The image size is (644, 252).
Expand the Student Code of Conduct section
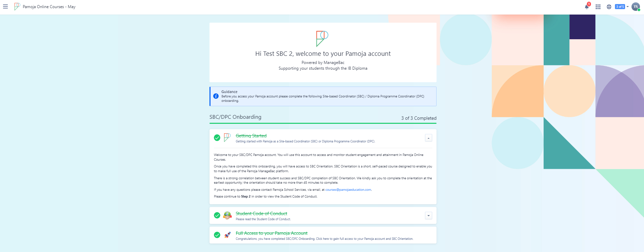click(428, 215)
